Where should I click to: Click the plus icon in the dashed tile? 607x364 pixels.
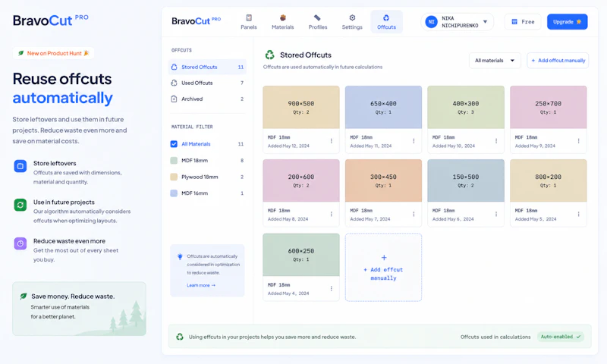click(384, 258)
